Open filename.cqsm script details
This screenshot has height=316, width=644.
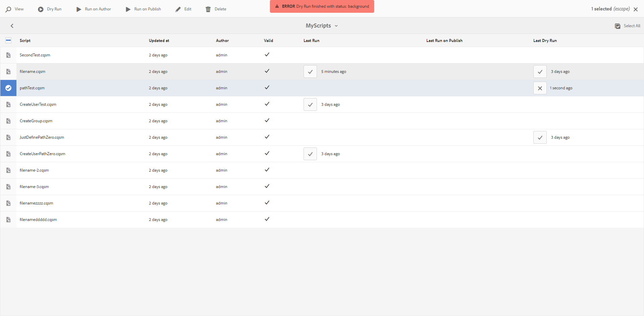[33, 71]
